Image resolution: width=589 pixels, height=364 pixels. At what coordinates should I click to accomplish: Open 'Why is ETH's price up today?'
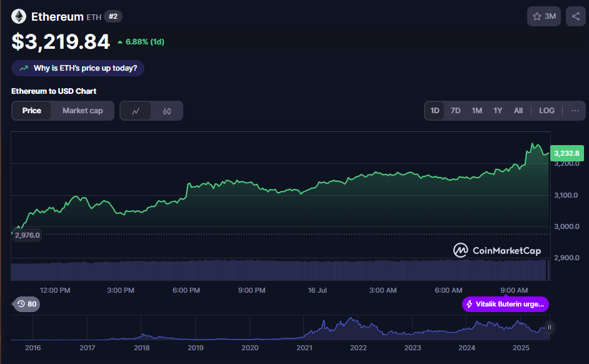[x=78, y=68]
